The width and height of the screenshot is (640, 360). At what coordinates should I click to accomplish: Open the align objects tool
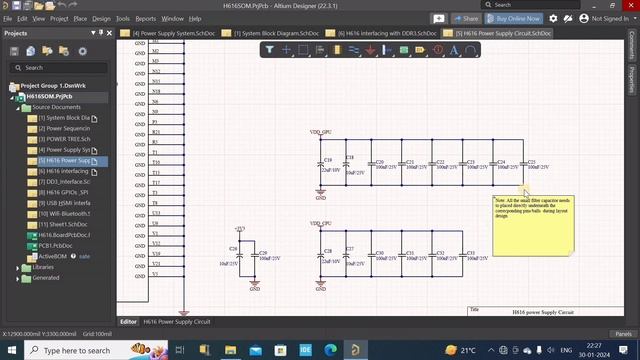tap(320, 50)
